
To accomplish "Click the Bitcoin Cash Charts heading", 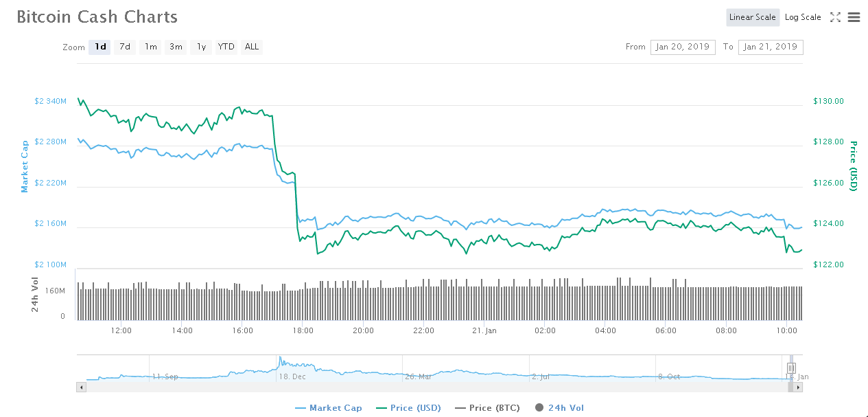I will 97,17.
